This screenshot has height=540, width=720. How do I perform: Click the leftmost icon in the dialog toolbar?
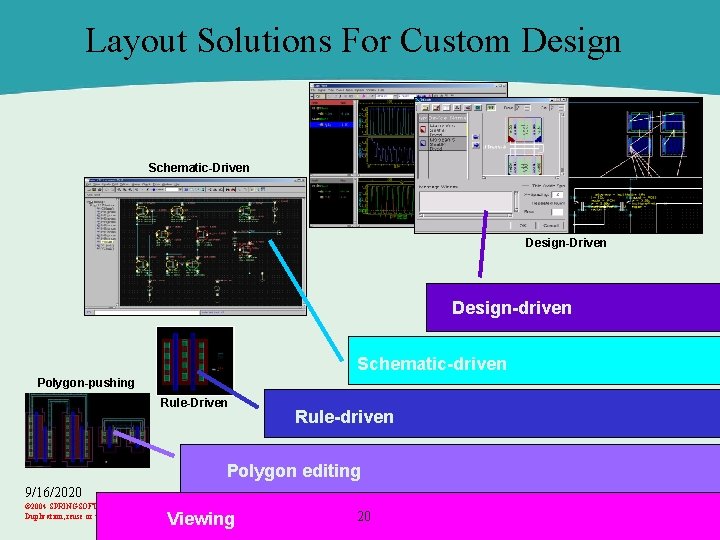(426, 108)
